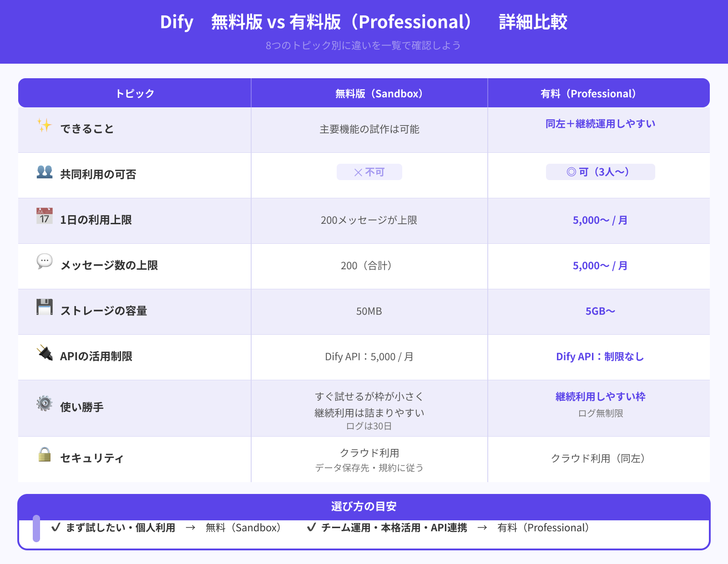
Task: Toggle the ×不可 badge in Sandbox column
Action: (369, 172)
